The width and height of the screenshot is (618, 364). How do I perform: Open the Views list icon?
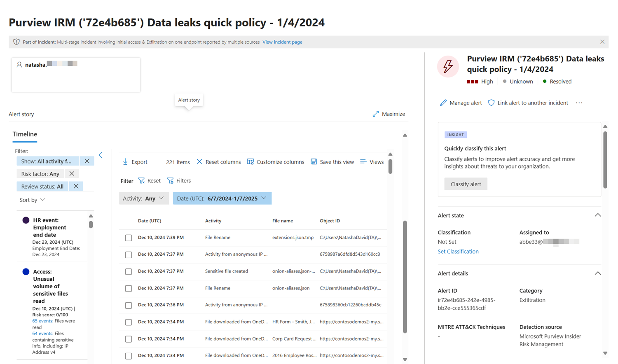363,162
